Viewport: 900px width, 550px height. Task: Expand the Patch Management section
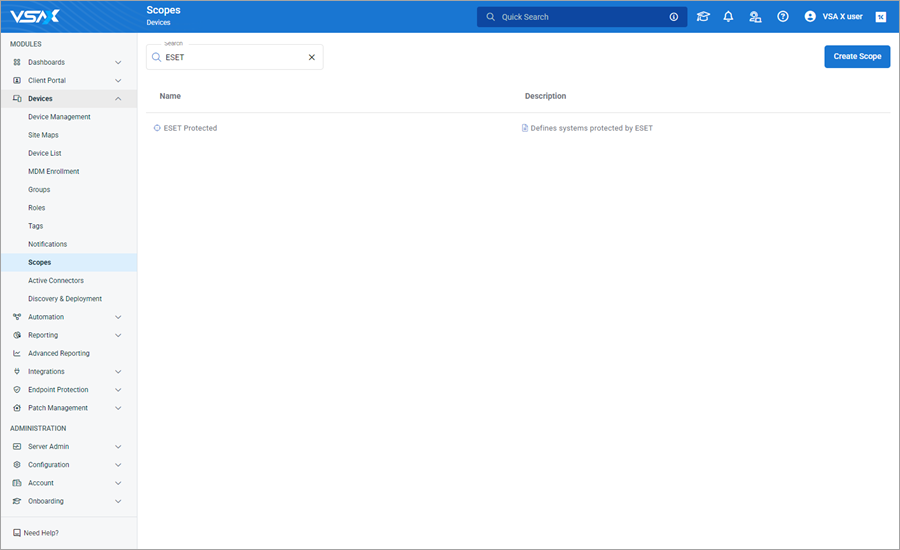click(68, 408)
